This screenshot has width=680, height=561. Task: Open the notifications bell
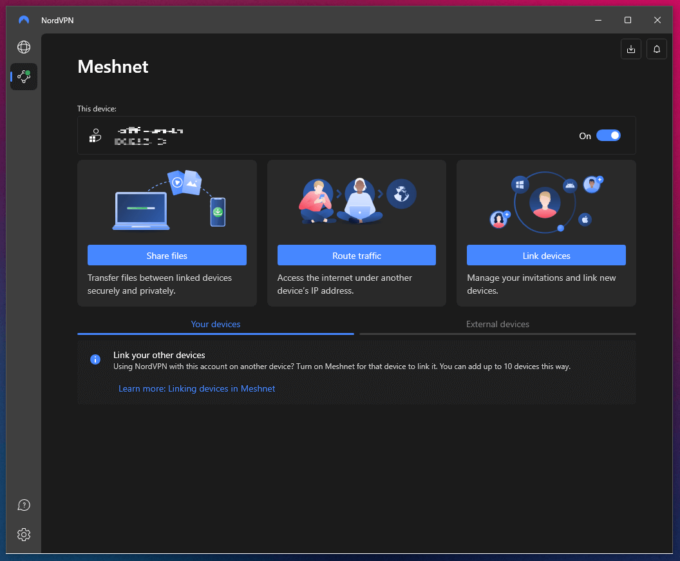click(x=657, y=48)
